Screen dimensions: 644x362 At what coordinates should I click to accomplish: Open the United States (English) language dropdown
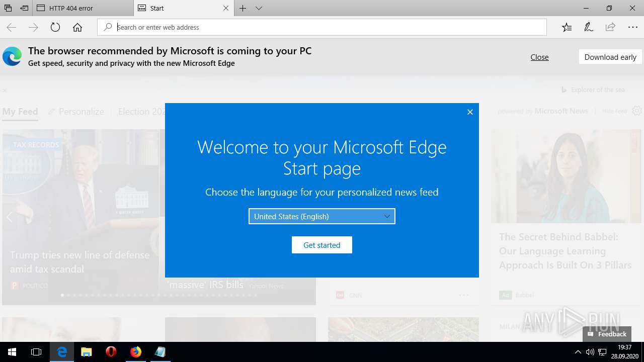pos(322,216)
